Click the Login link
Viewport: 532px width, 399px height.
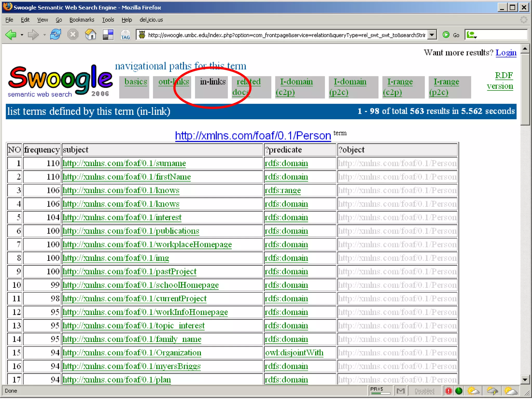[x=506, y=53]
